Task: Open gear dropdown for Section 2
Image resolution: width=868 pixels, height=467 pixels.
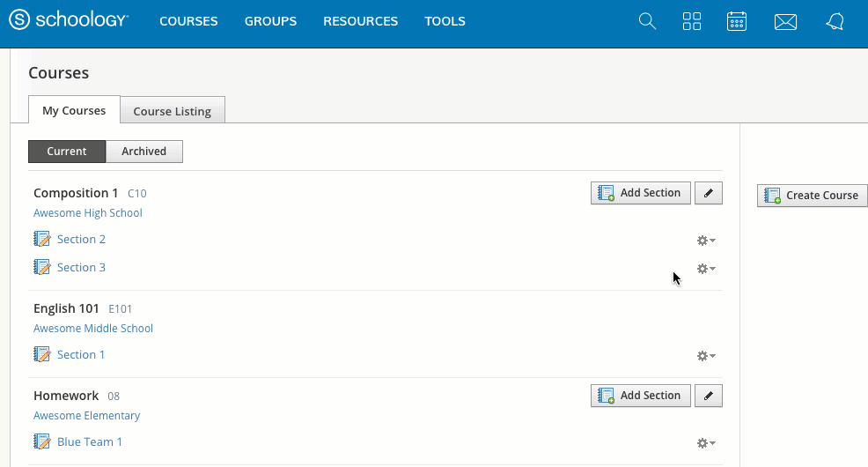Action: [x=705, y=241]
